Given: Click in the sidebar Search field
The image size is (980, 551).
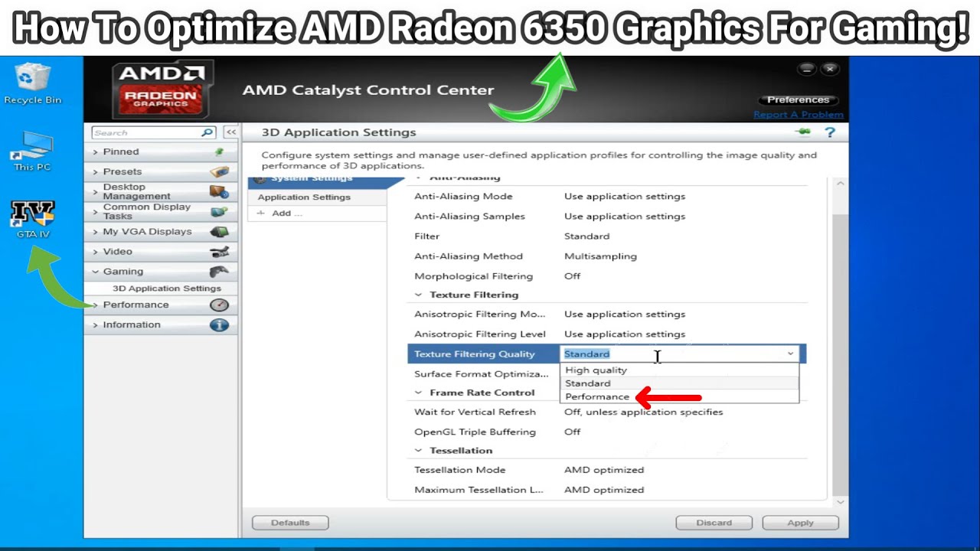Looking at the screenshot, I should click(145, 132).
